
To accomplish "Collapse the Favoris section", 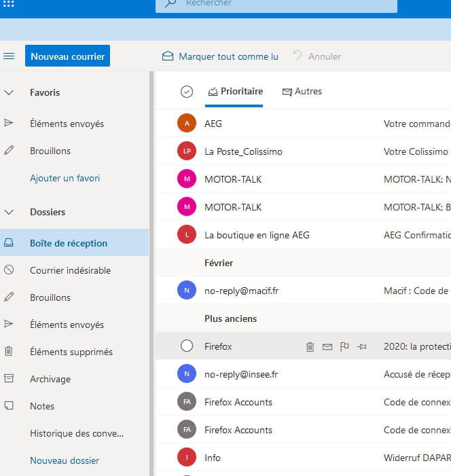I will [x=9, y=92].
